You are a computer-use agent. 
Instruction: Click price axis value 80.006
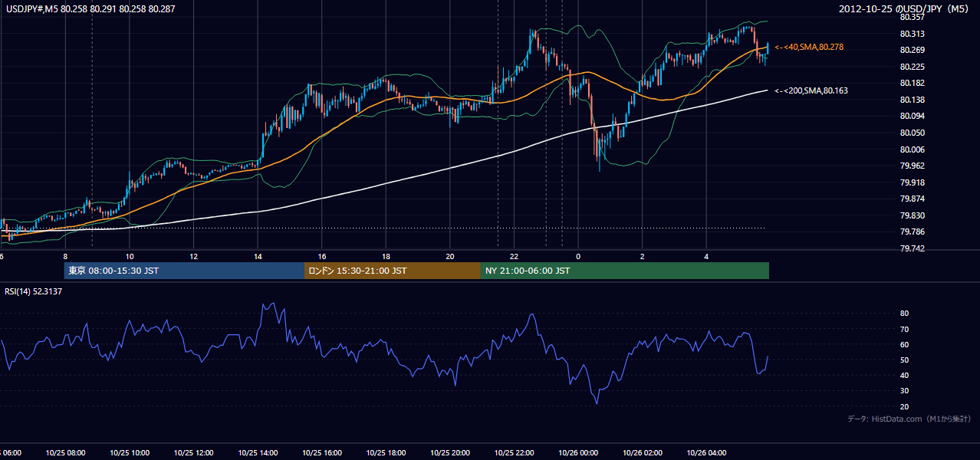click(x=913, y=149)
